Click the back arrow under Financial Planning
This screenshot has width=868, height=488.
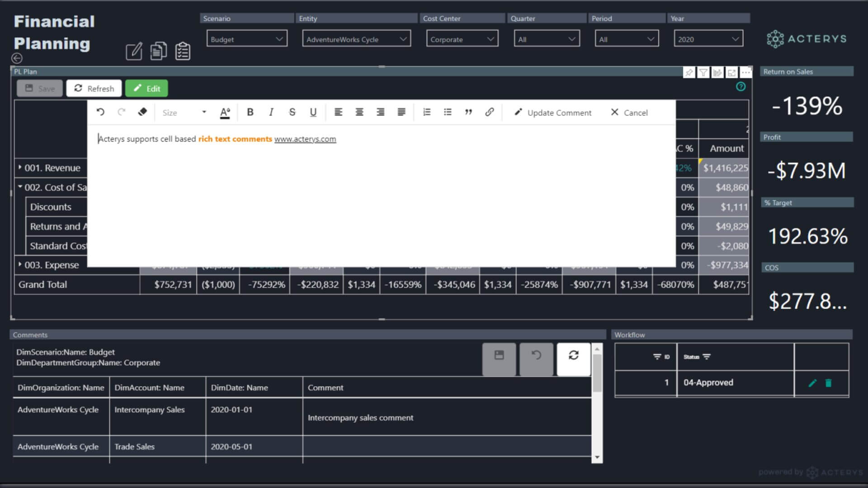pyautogui.click(x=17, y=58)
